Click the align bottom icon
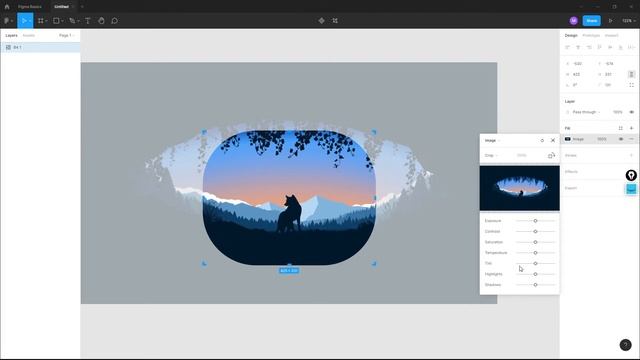The image size is (640, 360). tap(620, 47)
